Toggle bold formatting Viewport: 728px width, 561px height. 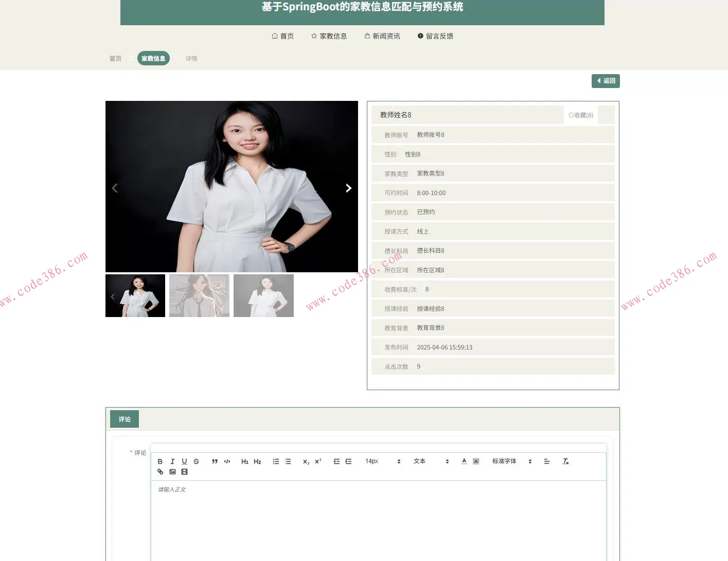[x=160, y=461]
